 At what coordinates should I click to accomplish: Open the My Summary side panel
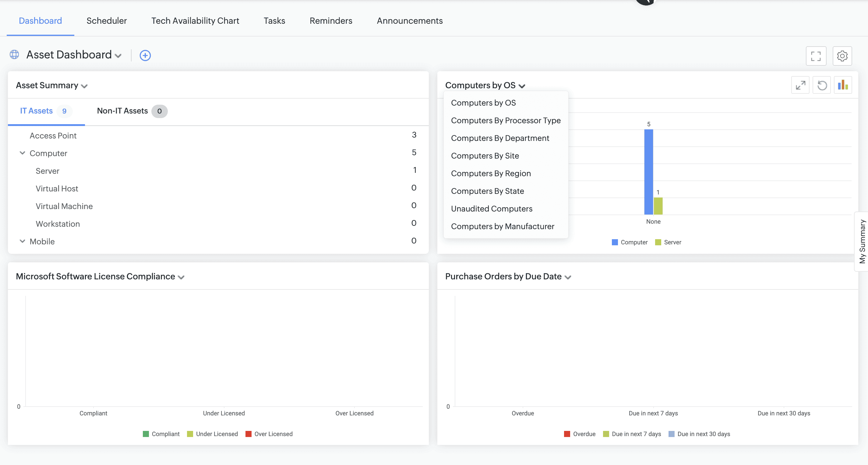[x=862, y=241]
